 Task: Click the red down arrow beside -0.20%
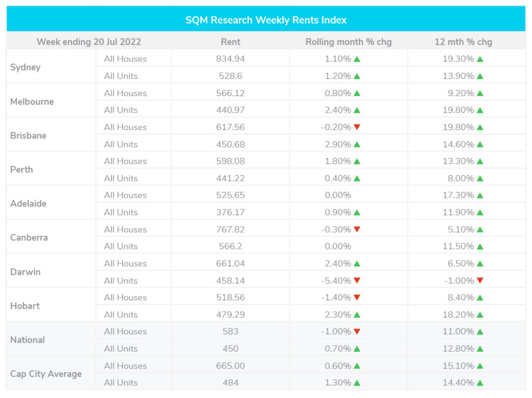point(357,127)
